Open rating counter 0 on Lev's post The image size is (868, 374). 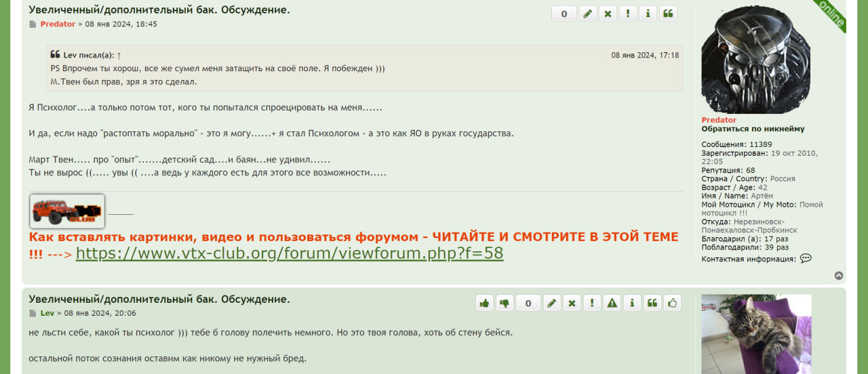[528, 303]
